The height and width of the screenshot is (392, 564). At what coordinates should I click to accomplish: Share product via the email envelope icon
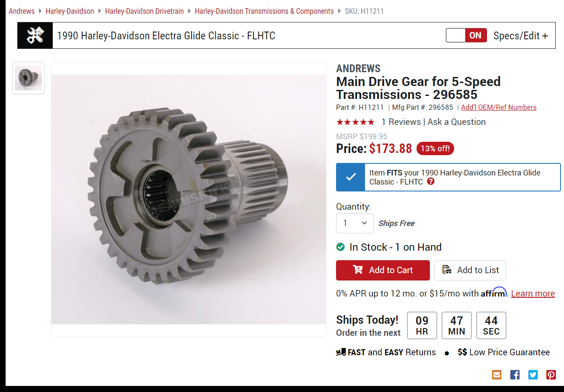(497, 375)
